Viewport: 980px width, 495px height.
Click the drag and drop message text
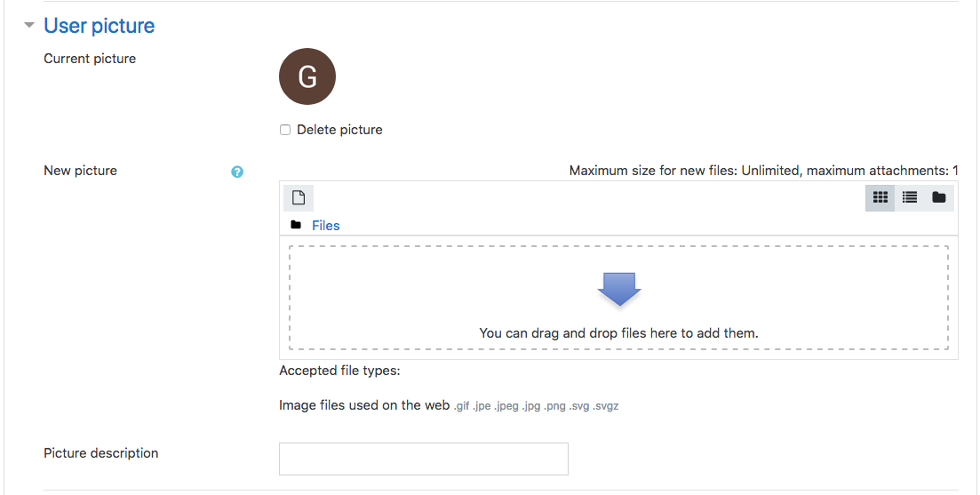[x=618, y=333]
